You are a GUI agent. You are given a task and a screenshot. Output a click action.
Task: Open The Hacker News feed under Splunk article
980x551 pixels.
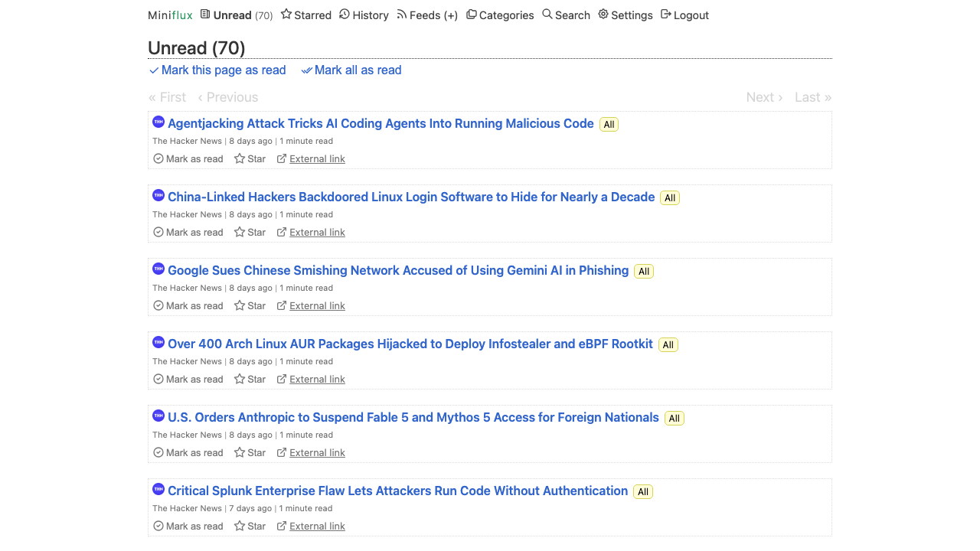187,508
